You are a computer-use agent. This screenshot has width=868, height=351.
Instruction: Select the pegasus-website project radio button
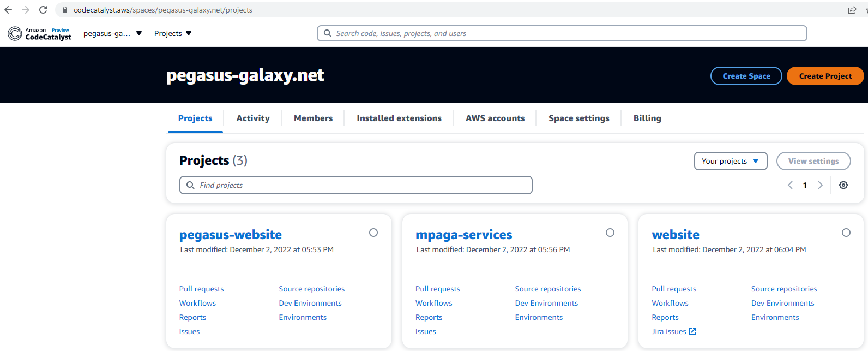pos(373,233)
